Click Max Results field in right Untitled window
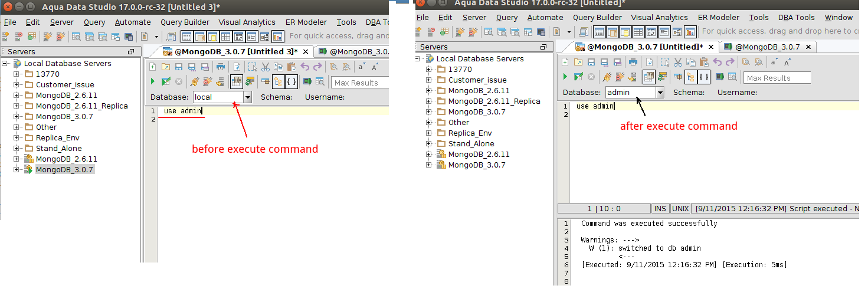The width and height of the screenshot is (868, 292). click(777, 78)
